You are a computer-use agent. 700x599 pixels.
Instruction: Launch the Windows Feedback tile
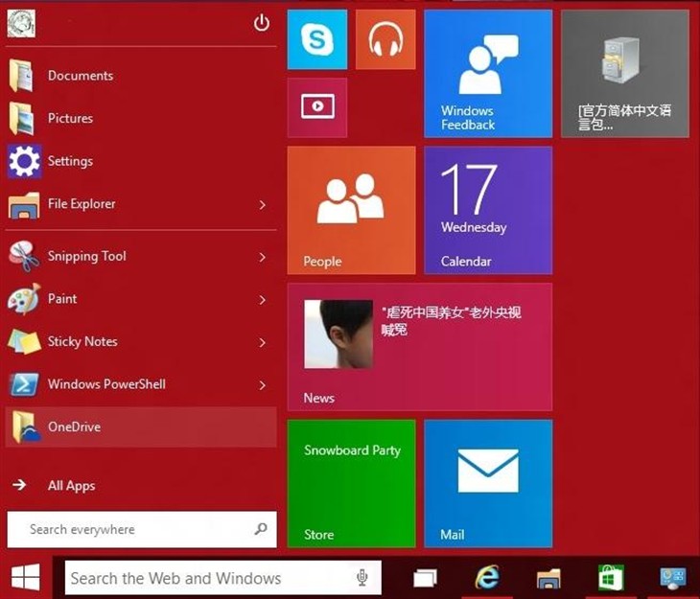pos(488,74)
